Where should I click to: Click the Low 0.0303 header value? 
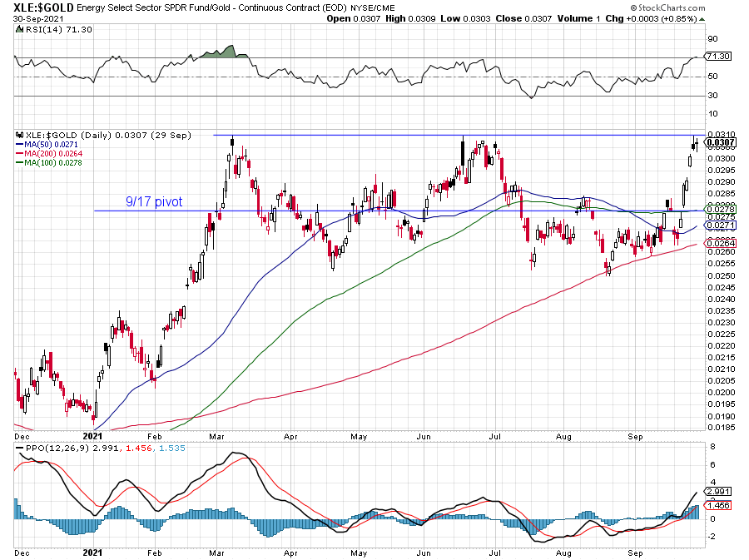point(465,19)
